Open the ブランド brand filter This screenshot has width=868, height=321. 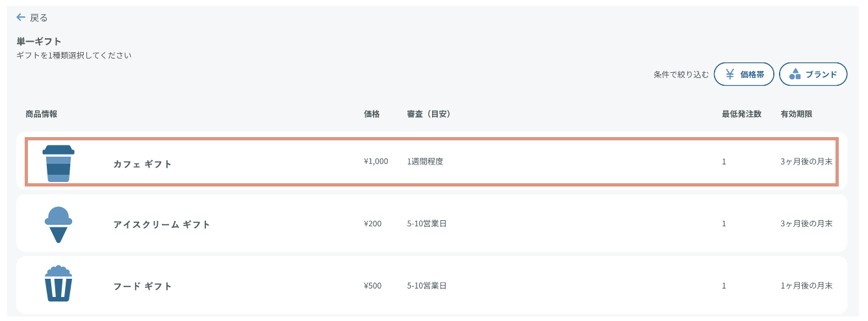pos(813,74)
